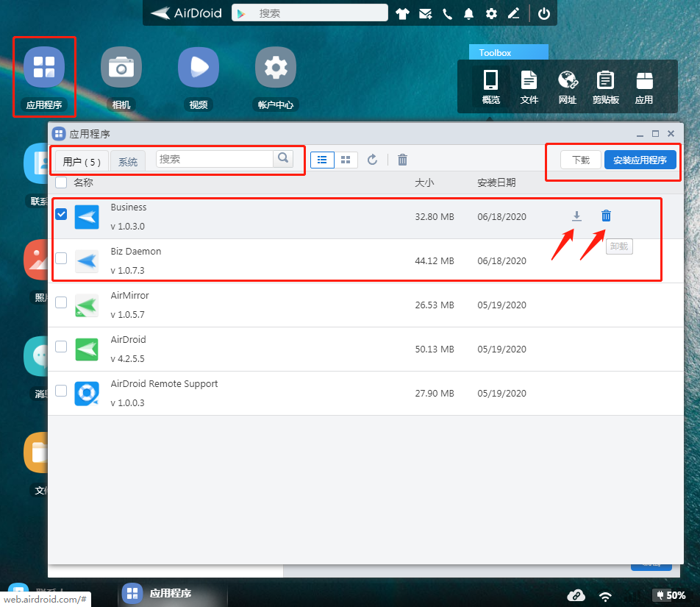Click the Business app icon
The width and height of the screenshot is (700, 607).
tap(87, 216)
